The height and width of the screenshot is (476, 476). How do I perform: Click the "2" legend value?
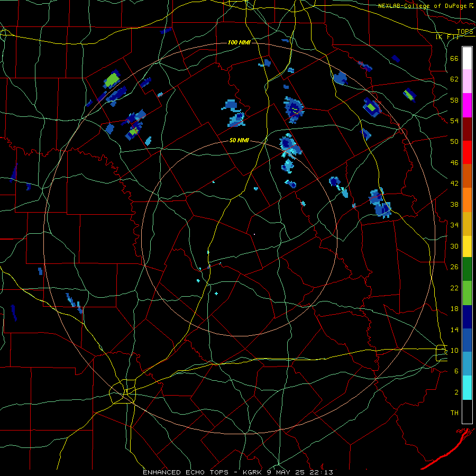(x=456, y=392)
